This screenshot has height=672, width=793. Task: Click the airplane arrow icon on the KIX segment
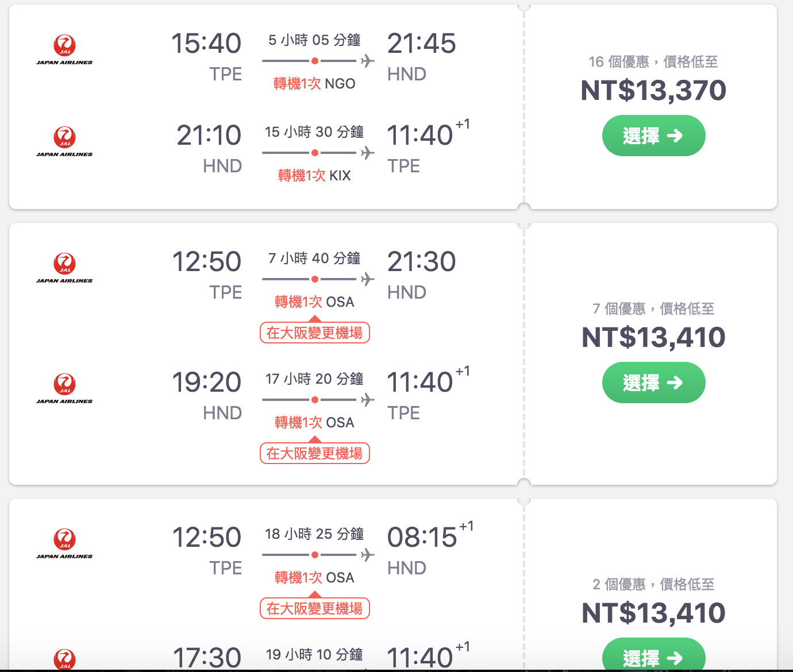pyautogui.click(x=366, y=152)
